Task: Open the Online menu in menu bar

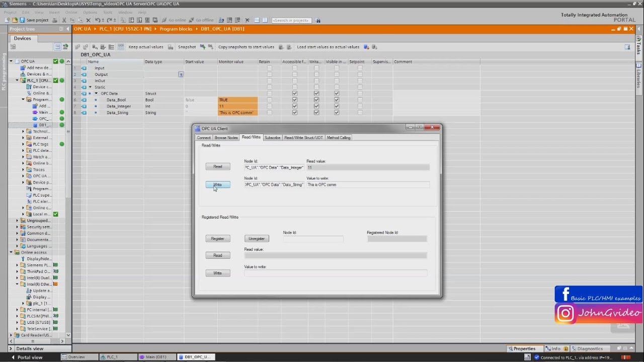Action: (71, 12)
